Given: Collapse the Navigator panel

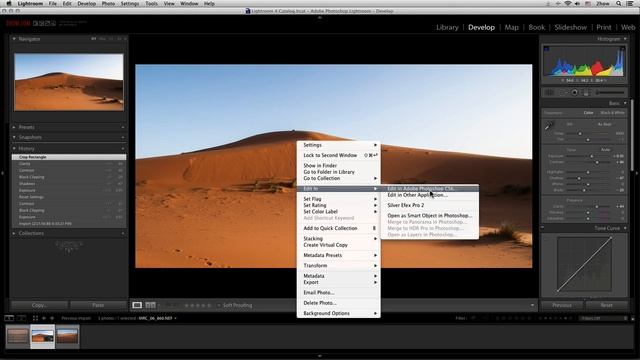Looking at the screenshot, I should (14, 39).
